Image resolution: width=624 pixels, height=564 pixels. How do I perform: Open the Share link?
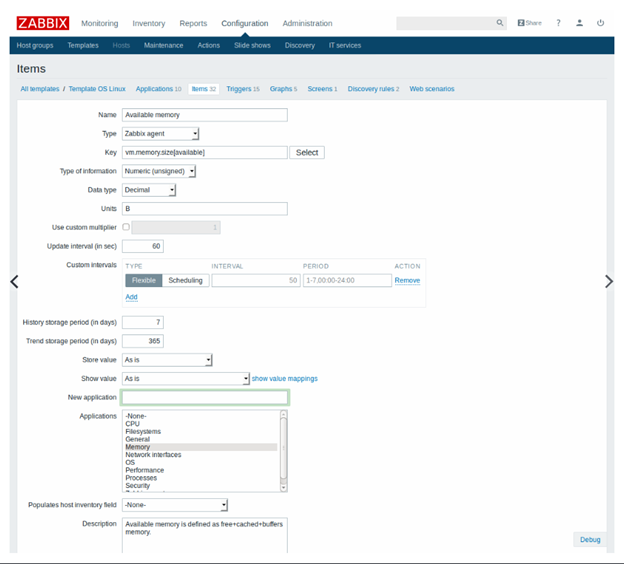point(529,23)
